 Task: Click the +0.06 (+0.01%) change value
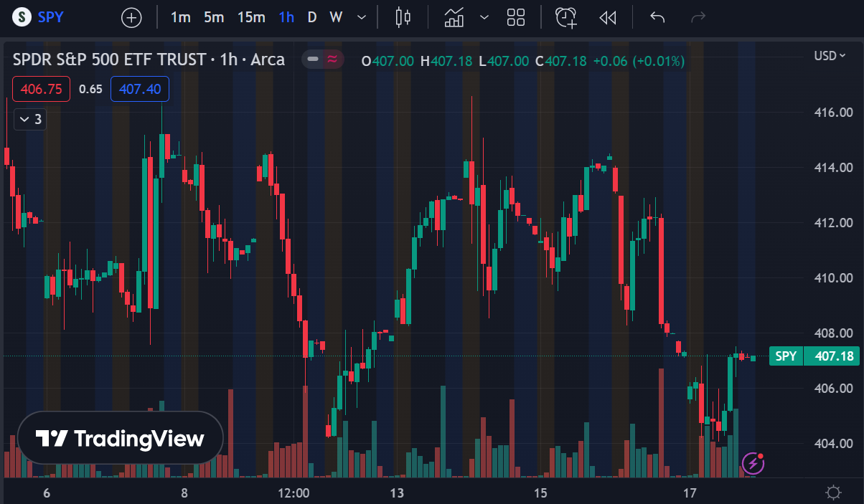637,61
